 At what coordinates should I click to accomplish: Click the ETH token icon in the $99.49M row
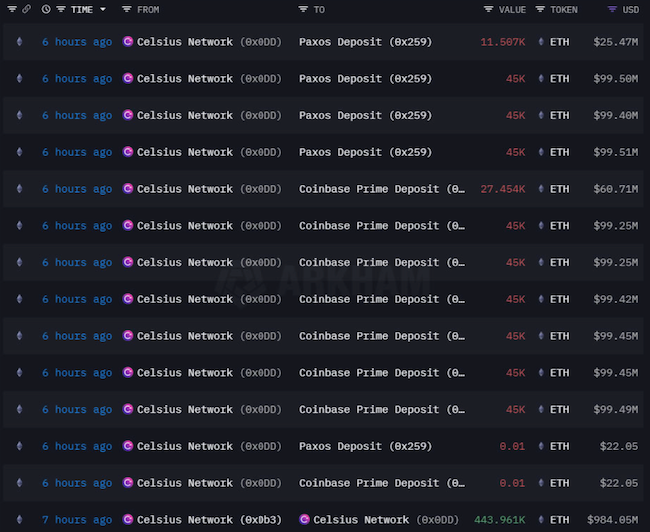541,409
